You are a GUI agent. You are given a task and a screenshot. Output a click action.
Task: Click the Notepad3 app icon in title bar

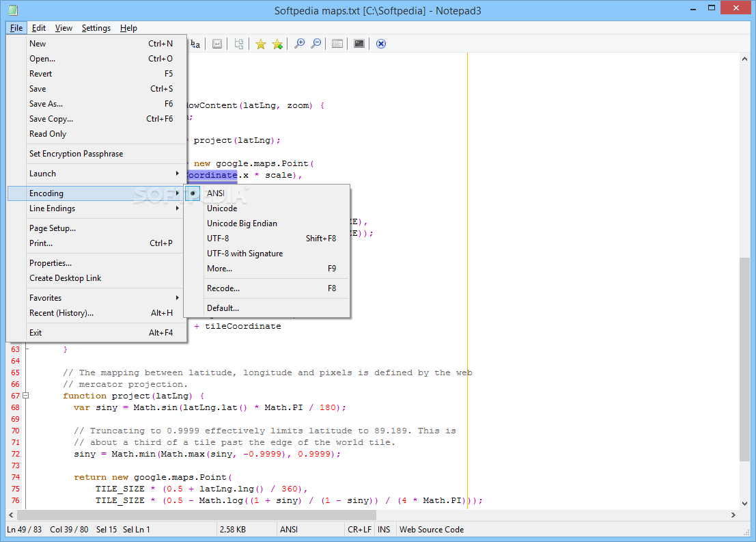[x=13, y=10]
